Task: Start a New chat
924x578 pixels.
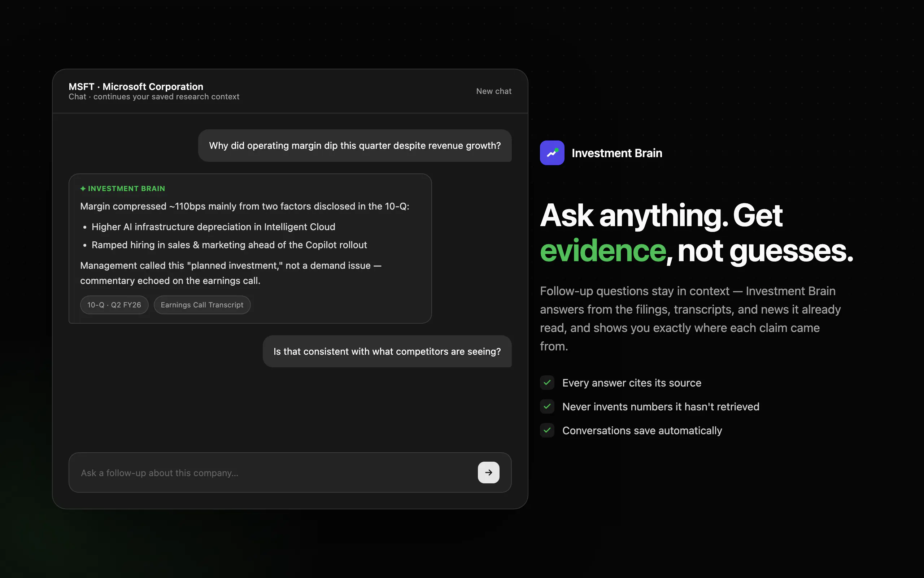Action: click(494, 91)
